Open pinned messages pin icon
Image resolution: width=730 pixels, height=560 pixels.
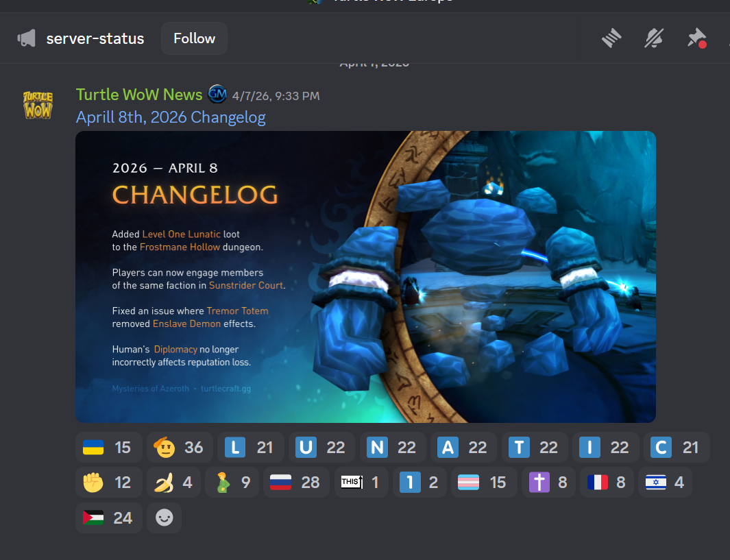697,38
